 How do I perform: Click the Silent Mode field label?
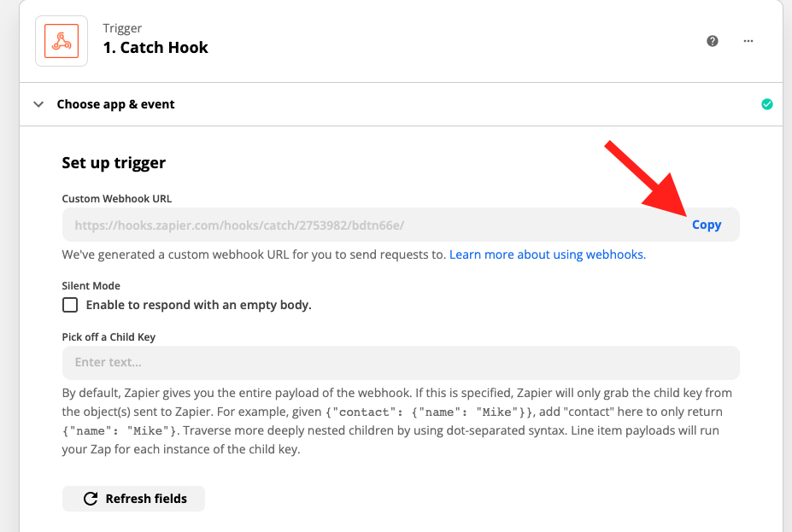tap(91, 286)
